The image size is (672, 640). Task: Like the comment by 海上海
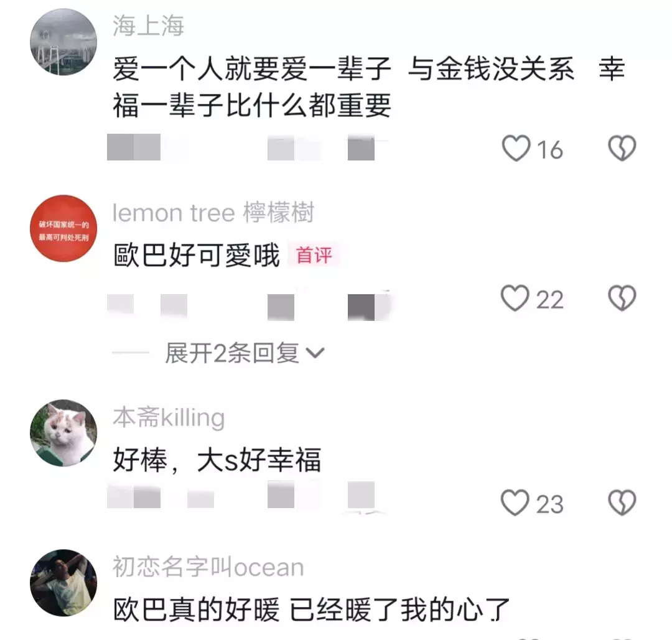pyautogui.click(x=516, y=148)
